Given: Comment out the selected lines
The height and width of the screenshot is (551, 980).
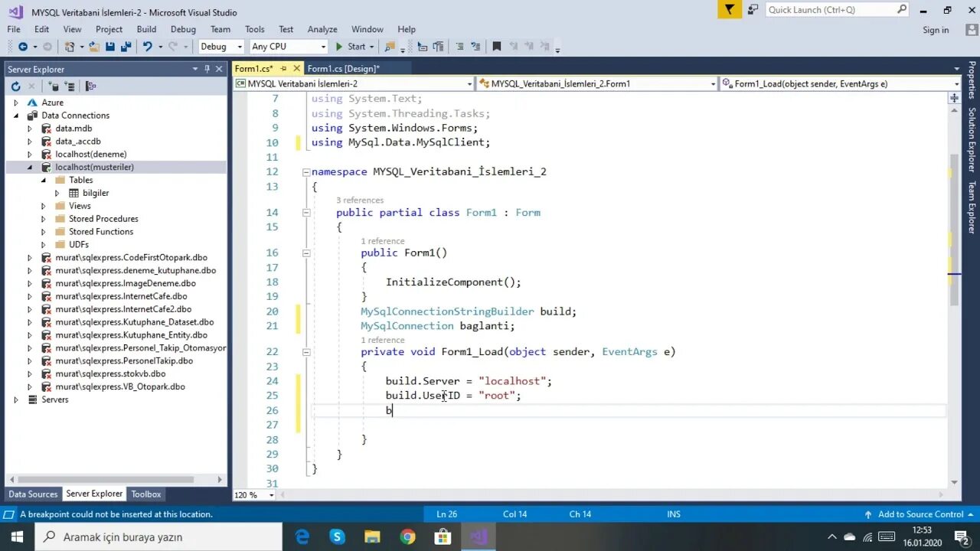Looking at the screenshot, I should (x=461, y=47).
